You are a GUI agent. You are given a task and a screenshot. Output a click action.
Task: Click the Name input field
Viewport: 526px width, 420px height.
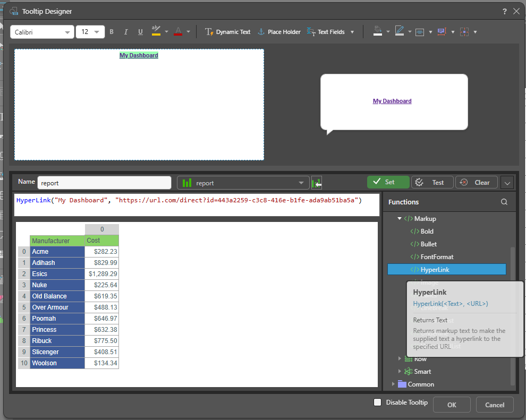104,183
